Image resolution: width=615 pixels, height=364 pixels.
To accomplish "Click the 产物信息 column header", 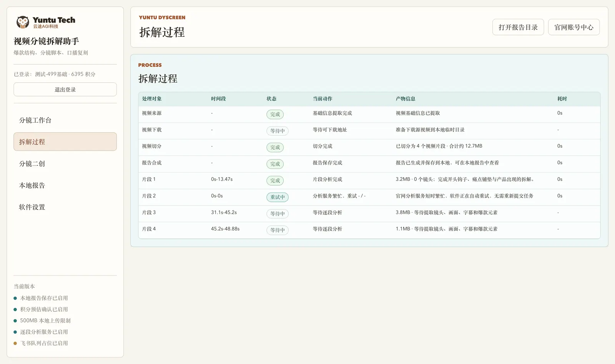I will coord(406,99).
